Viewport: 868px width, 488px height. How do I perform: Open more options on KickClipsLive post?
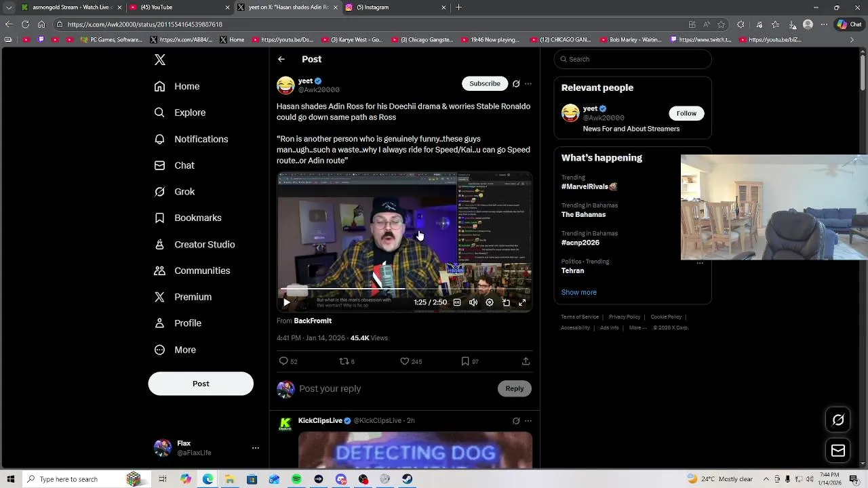tap(528, 421)
